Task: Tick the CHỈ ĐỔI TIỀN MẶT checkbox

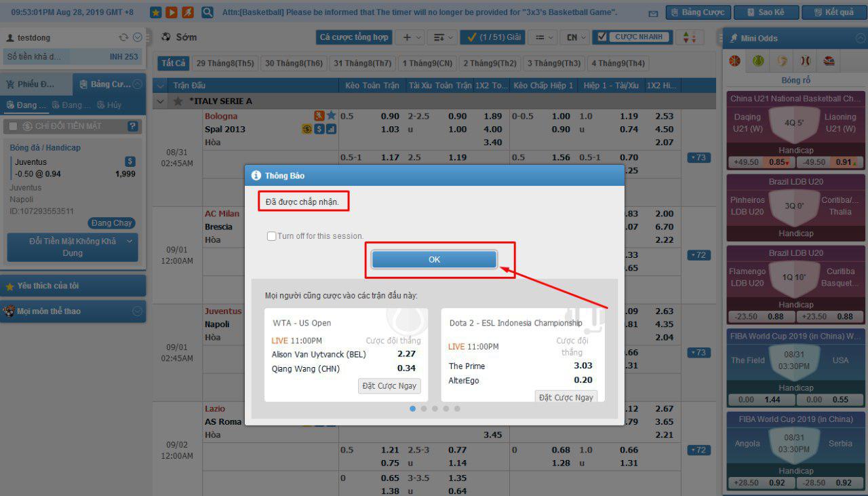Action: [x=14, y=126]
